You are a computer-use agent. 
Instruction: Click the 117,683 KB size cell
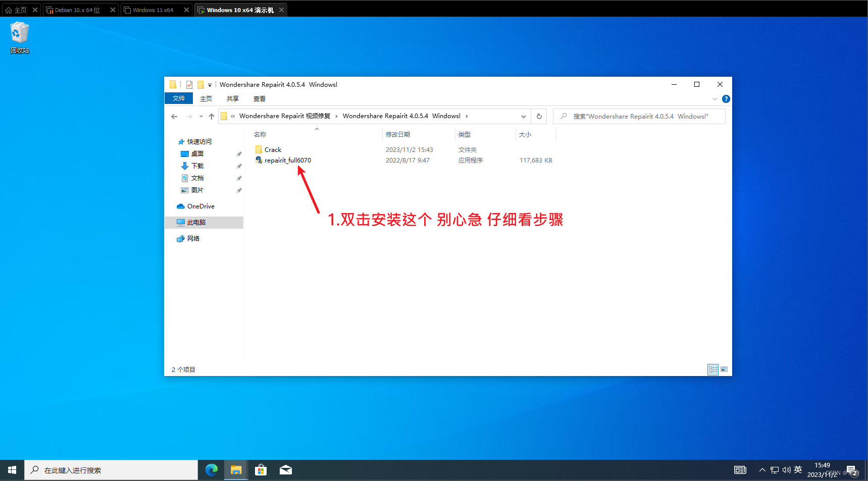(x=536, y=161)
